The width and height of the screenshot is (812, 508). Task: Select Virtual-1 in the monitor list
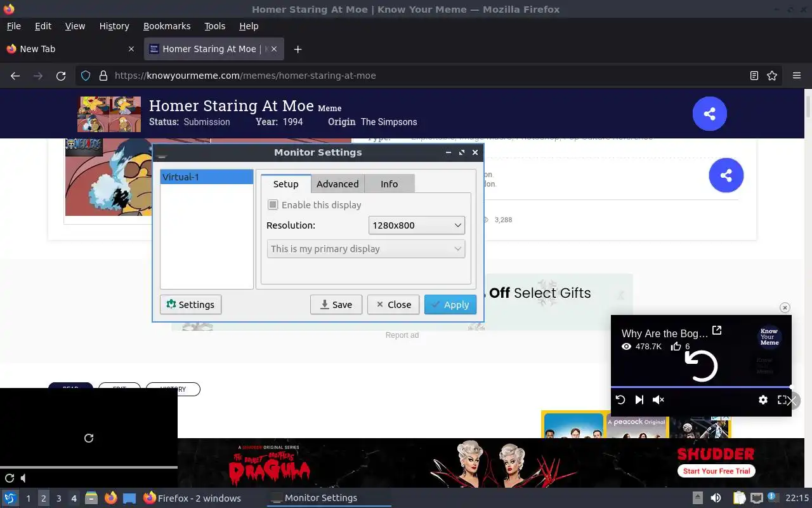click(x=207, y=177)
